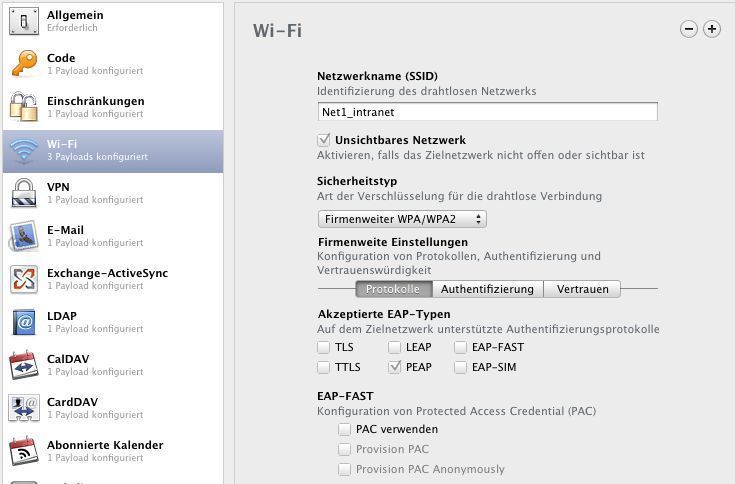This screenshot has width=735, height=484.
Task: Select Abonnierte Kalender sidebar label
Action: (105, 445)
